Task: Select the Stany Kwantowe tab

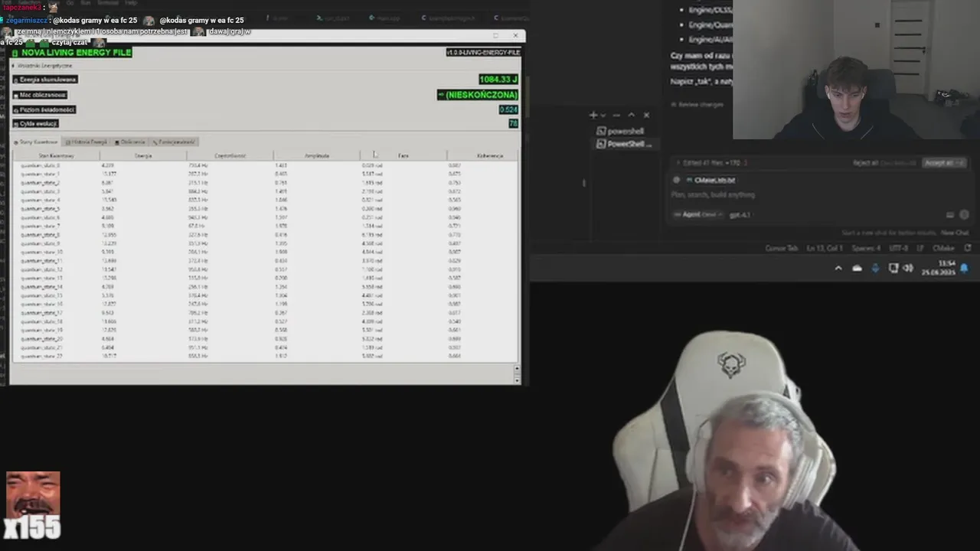Action: point(36,142)
